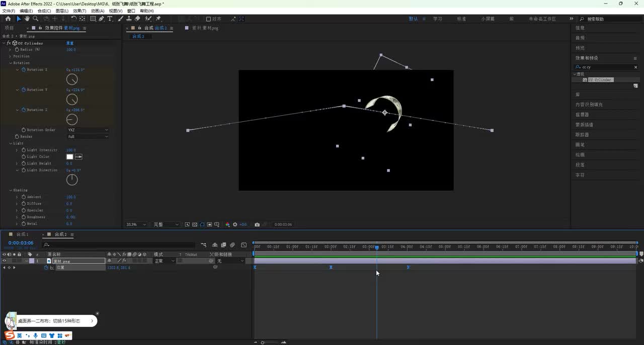Screen dimensions: 644x345
Task: Click the Home icon in the toolbar
Action: click(9, 19)
